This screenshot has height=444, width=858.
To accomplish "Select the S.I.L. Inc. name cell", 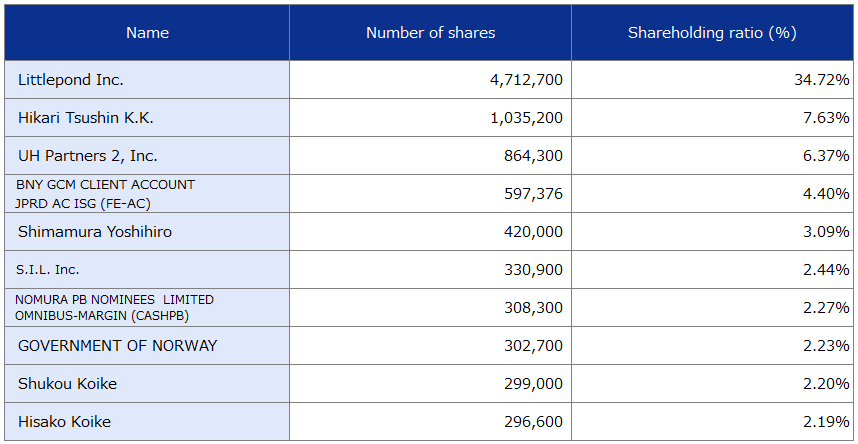I will coord(147,270).
